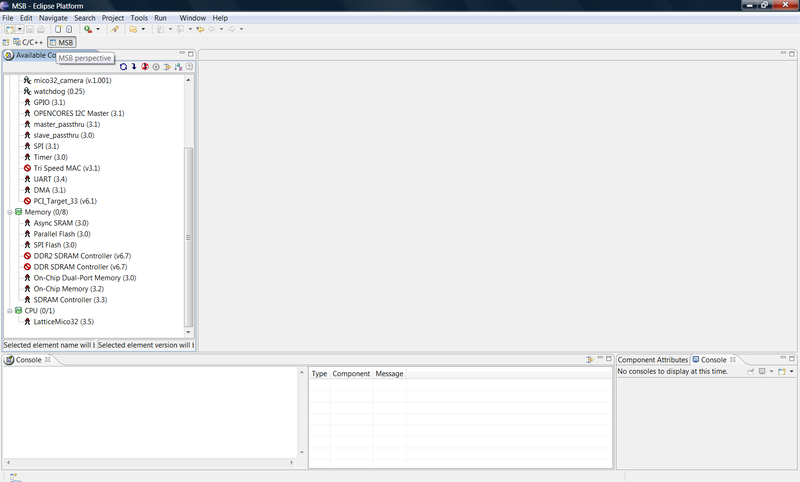Open the Navigate menu
Viewport: 800px width, 482px height.
tap(53, 18)
